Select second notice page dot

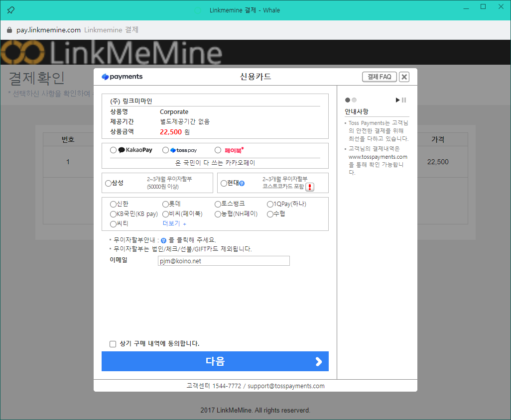point(354,100)
